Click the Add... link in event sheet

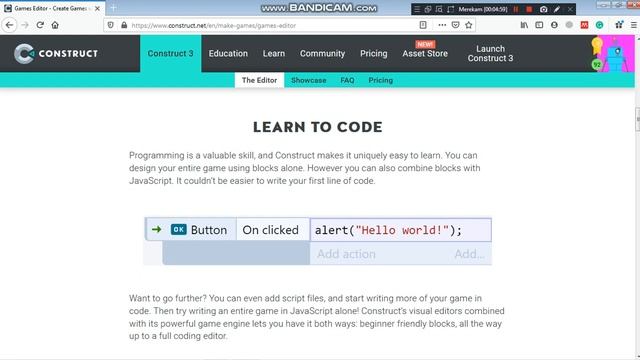(x=469, y=254)
